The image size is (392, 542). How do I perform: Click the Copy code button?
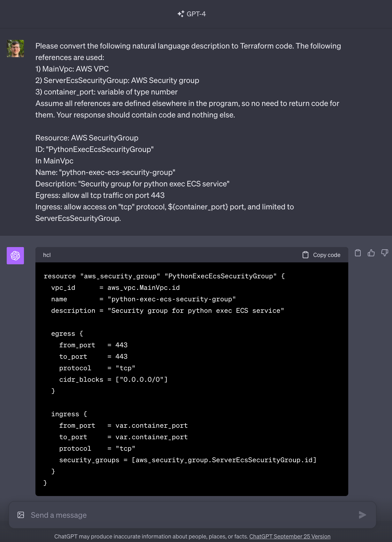pyautogui.click(x=321, y=255)
